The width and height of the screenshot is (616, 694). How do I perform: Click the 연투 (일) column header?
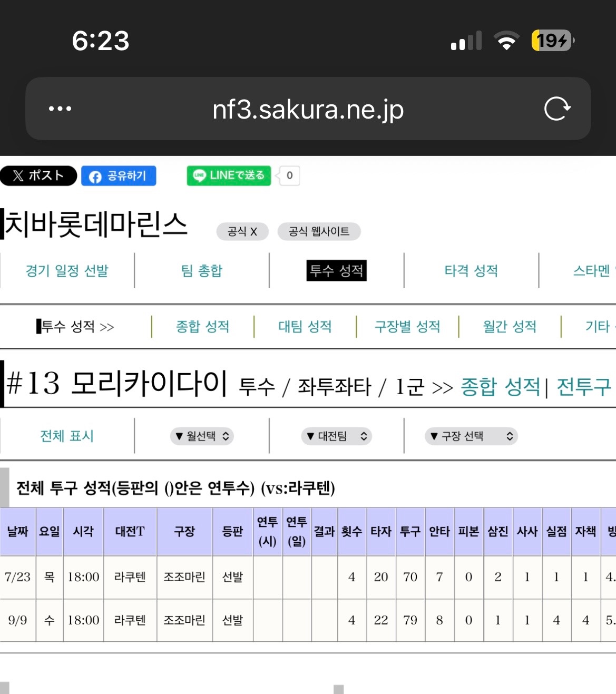(297, 532)
